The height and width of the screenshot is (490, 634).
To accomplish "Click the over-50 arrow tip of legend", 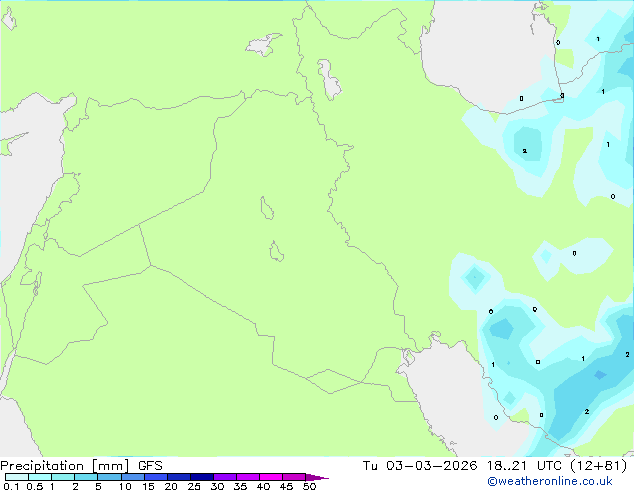I will click(x=317, y=477).
